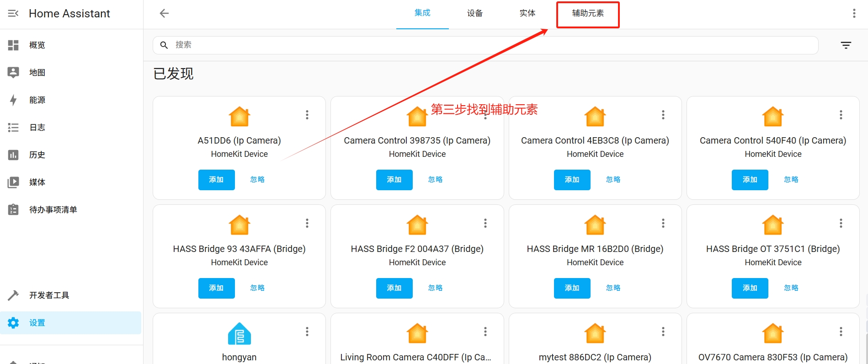Open three-dot menu on HASS Bridge 93 43AFFA
Image resolution: width=868 pixels, height=364 pixels.
(307, 223)
